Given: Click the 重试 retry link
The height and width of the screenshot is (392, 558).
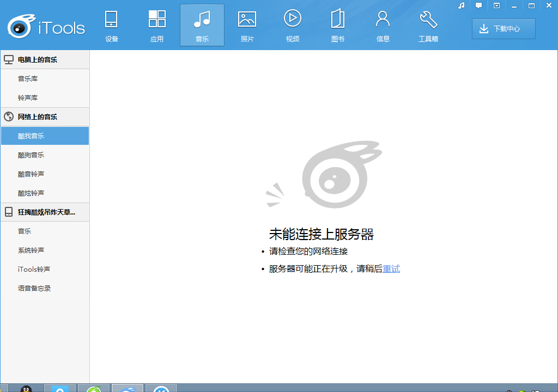Looking at the screenshot, I should (x=391, y=269).
